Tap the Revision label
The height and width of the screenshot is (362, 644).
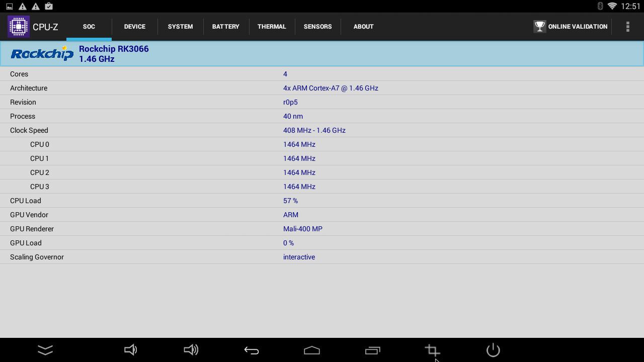tap(23, 102)
